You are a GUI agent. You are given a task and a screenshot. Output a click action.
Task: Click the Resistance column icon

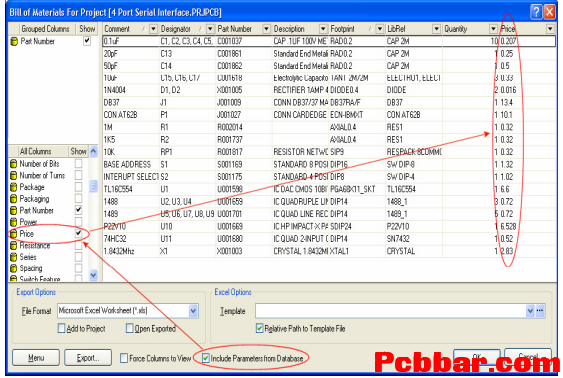[14, 246]
